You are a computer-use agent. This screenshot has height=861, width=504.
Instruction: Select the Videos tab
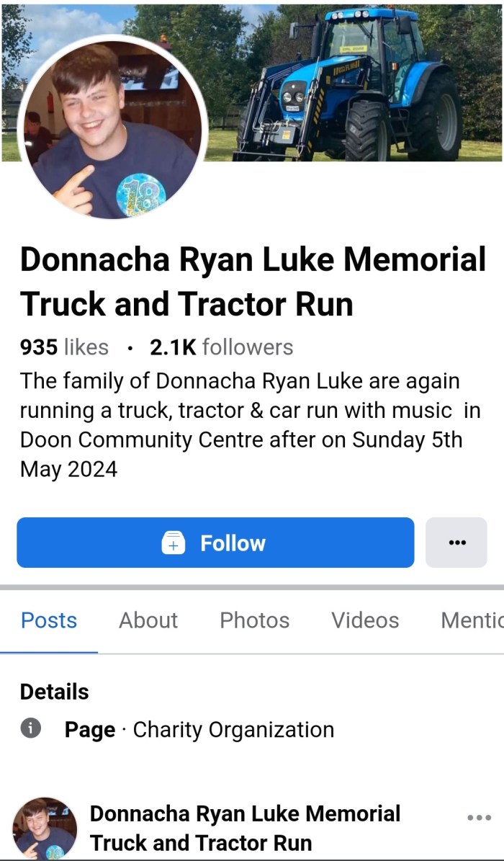click(x=365, y=620)
